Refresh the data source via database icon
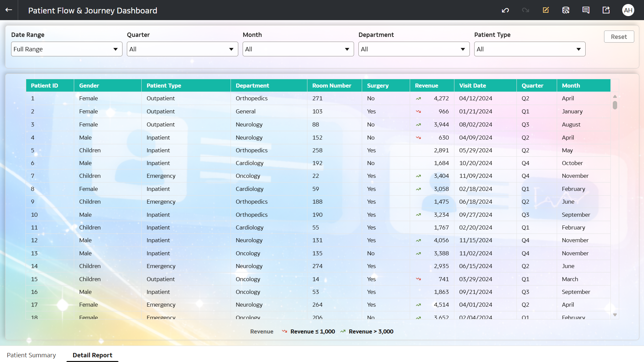The height and width of the screenshot is (362, 644). click(565, 10)
